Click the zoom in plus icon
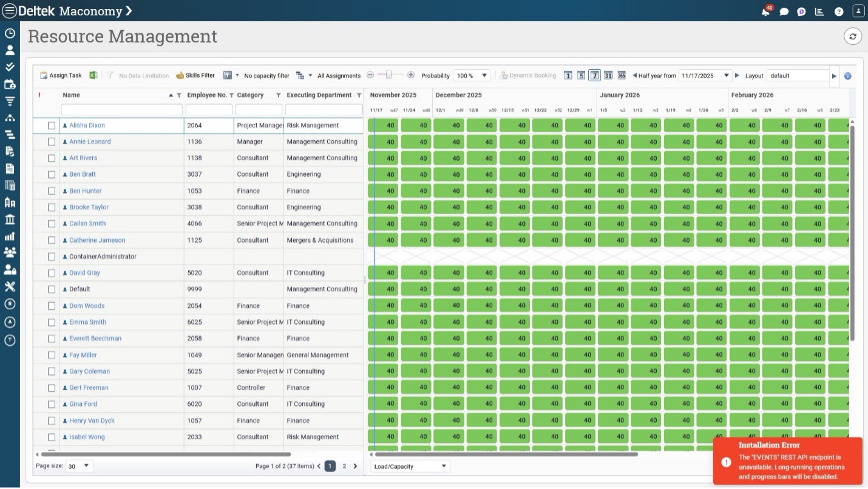The image size is (868, 489). tap(411, 75)
